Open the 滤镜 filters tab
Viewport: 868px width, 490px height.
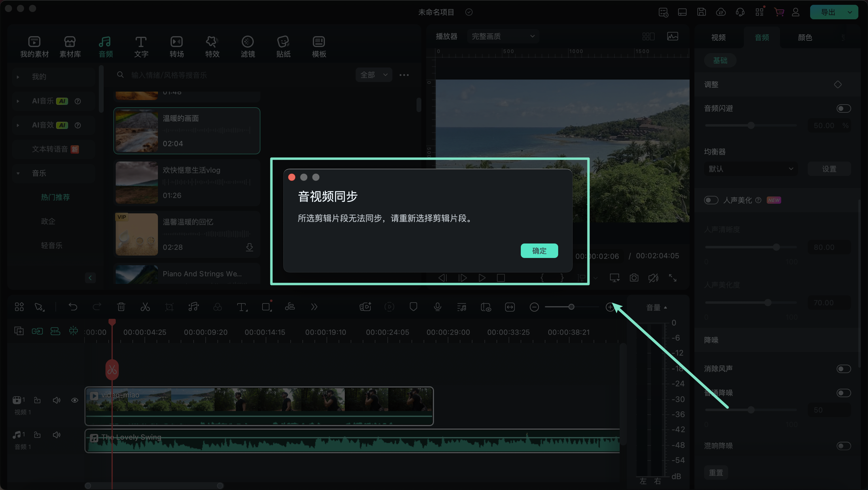(x=248, y=47)
